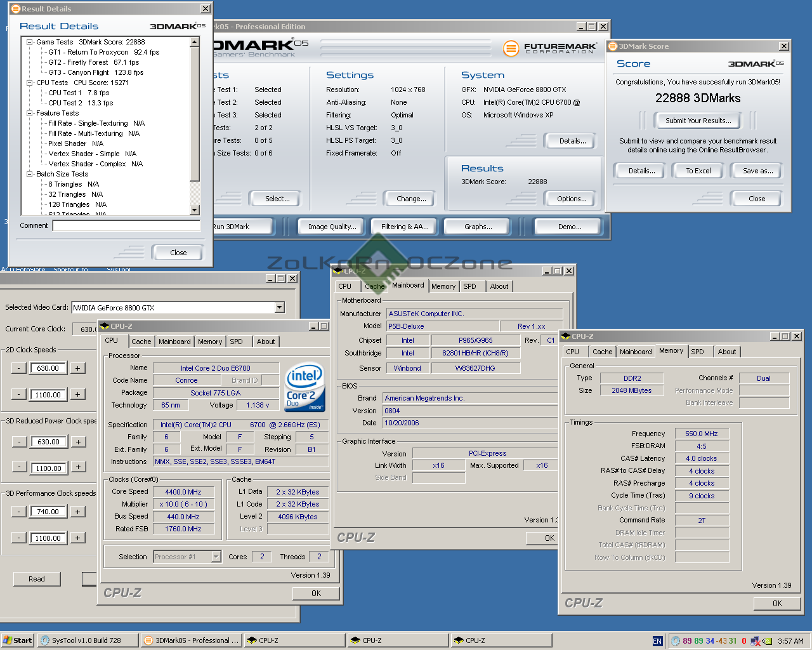
Task: Click Close in the Result Details window
Action: coord(178,253)
